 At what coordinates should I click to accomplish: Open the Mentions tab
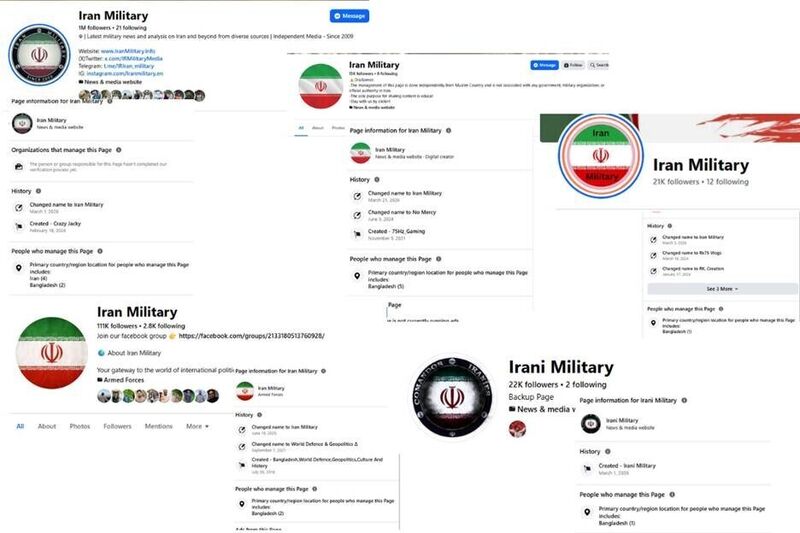(x=159, y=426)
